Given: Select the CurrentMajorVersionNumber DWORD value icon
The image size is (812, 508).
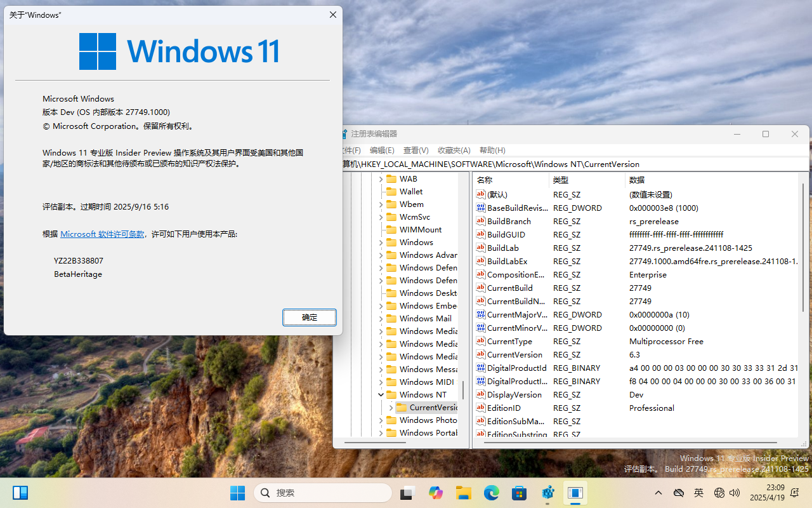Looking at the screenshot, I should [481, 314].
